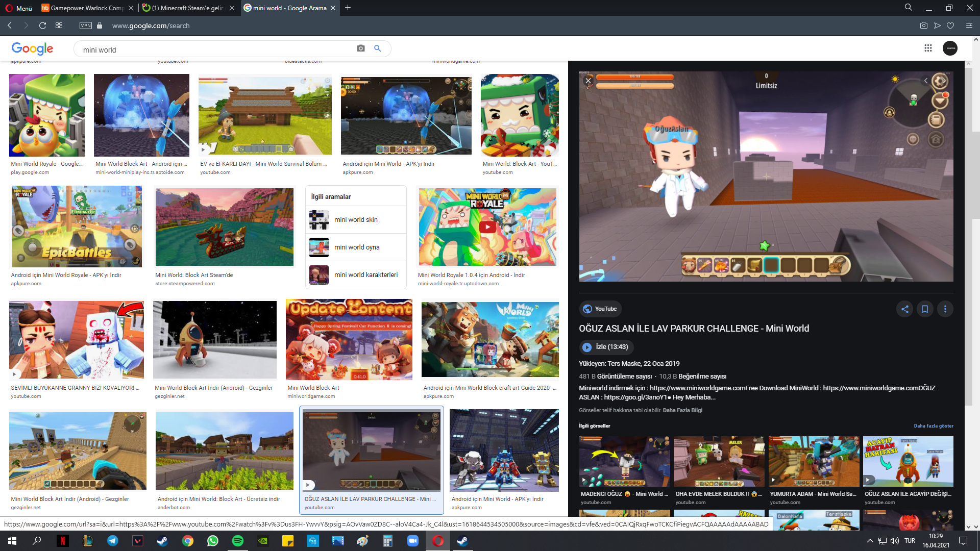Select related search mini world skin
The image size is (980, 551).
(x=356, y=220)
